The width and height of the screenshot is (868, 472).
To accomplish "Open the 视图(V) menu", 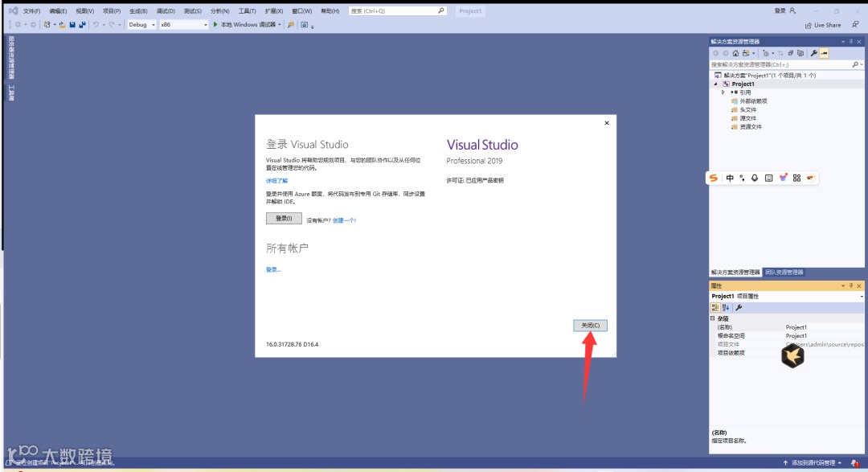I will click(84, 11).
